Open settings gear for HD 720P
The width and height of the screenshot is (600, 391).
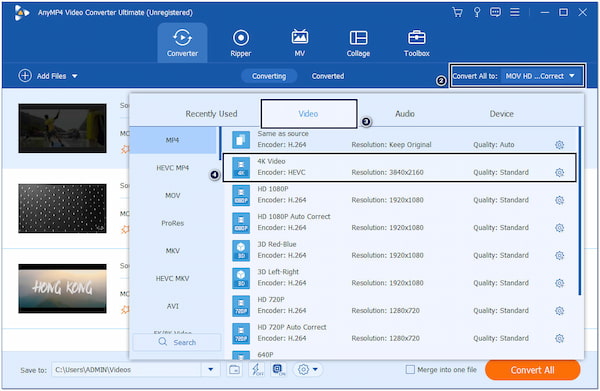(x=559, y=310)
